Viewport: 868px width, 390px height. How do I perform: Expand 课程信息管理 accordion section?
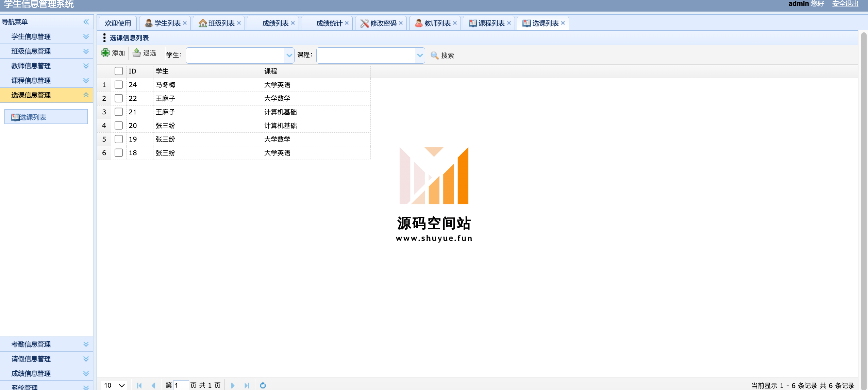[47, 80]
